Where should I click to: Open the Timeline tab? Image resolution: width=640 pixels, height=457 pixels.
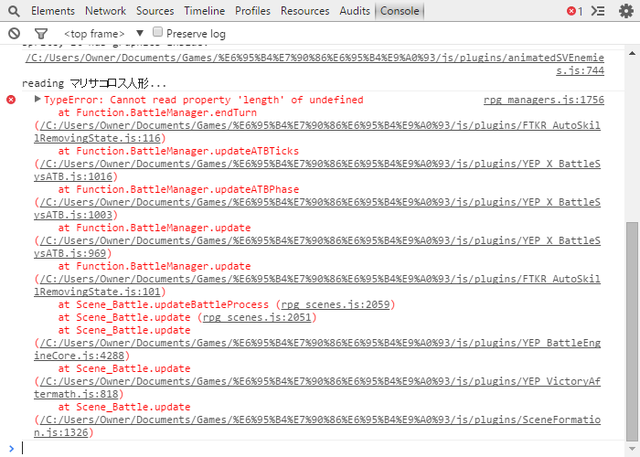pyautogui.click(x=204, y=11)
